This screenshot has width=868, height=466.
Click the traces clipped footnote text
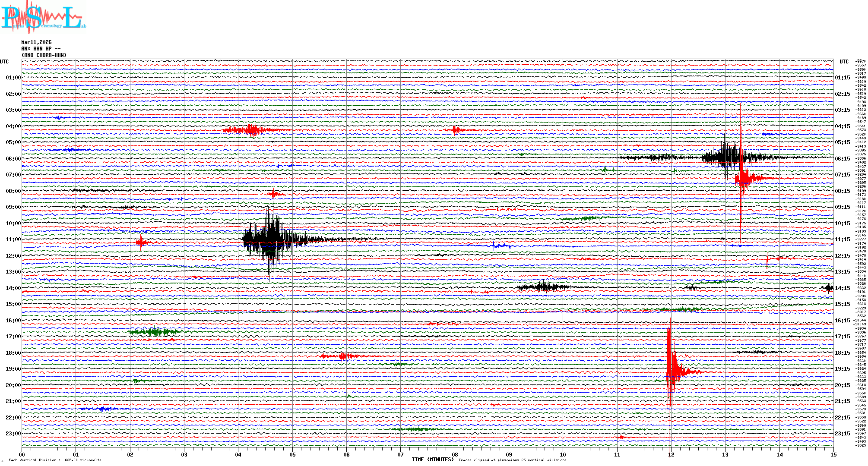click(x=512, y=460)
